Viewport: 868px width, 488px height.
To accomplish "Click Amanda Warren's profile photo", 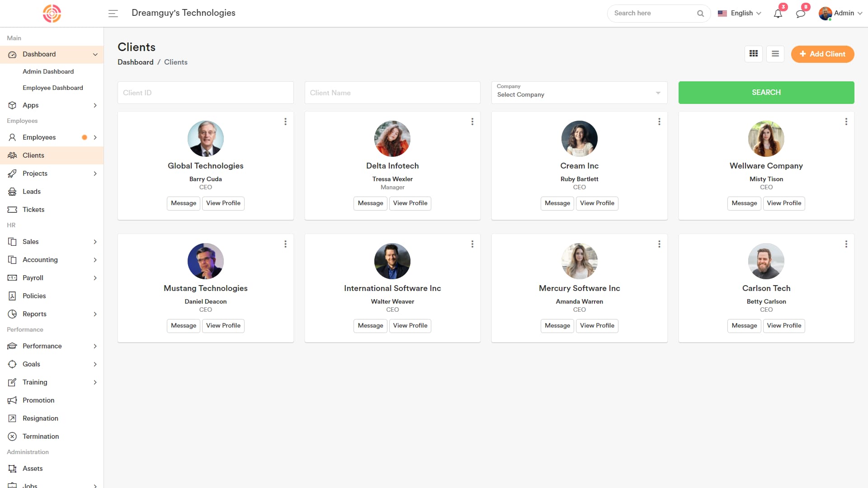I will (x=579, y=261).
